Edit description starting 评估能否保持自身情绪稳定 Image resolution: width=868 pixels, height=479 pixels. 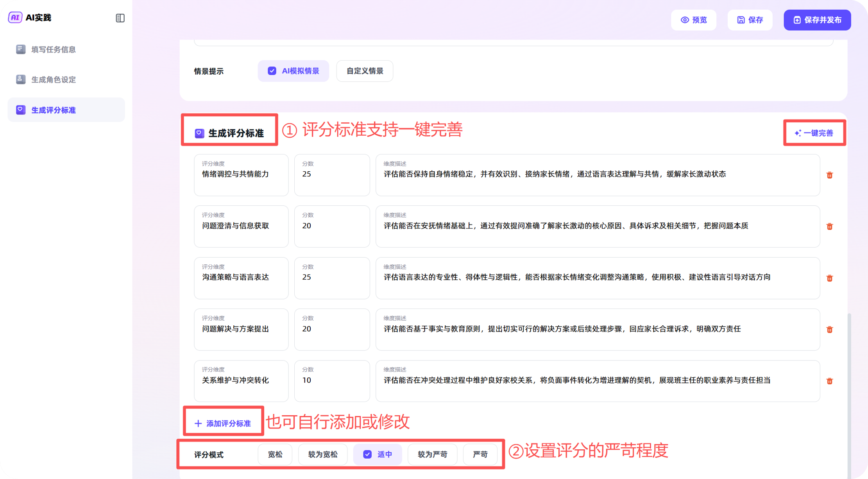pyautogui.click(x=598, y=175)
